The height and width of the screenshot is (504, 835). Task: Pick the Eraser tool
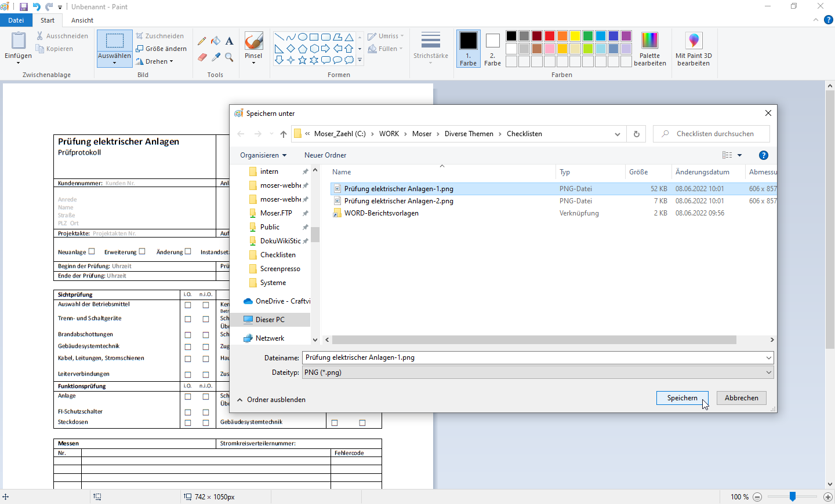[202, 57]
